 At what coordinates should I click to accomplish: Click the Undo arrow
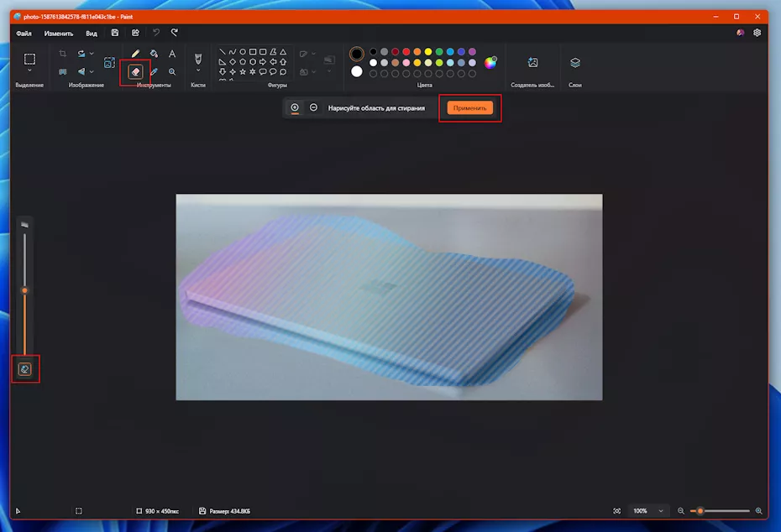pyautogui.click(x=156, y=33)
